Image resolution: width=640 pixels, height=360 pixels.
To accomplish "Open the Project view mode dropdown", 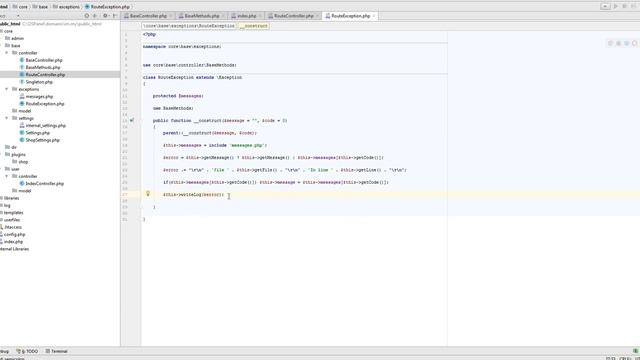I will pos(18,16).
